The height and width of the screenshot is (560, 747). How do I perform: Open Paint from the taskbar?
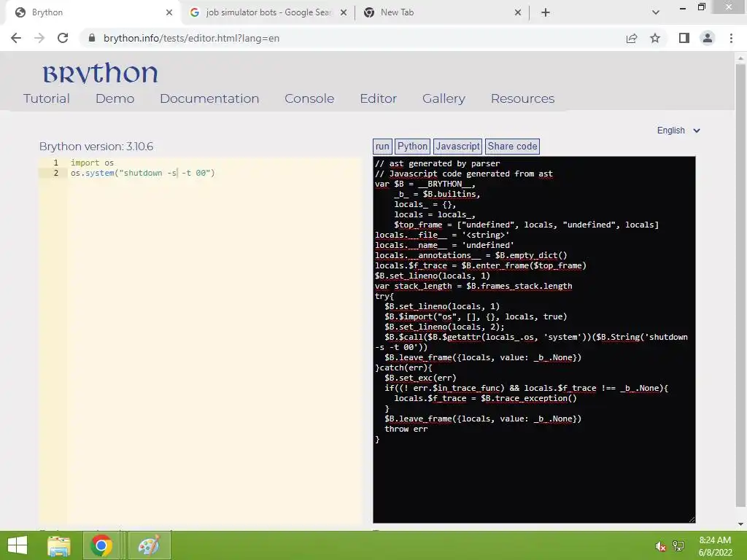point(149,545)
